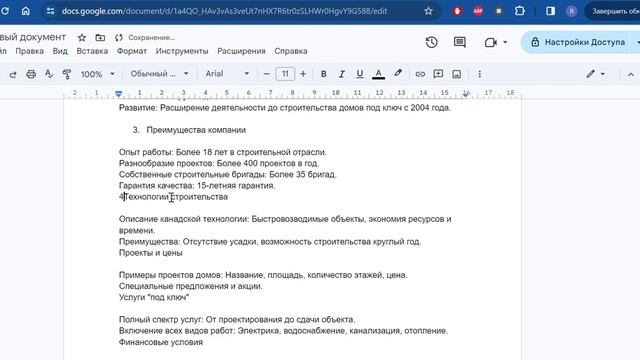640x360 pixels.
Task: Bookmark this page with the star
Action: pyautogui.click(x=428, y=11)
